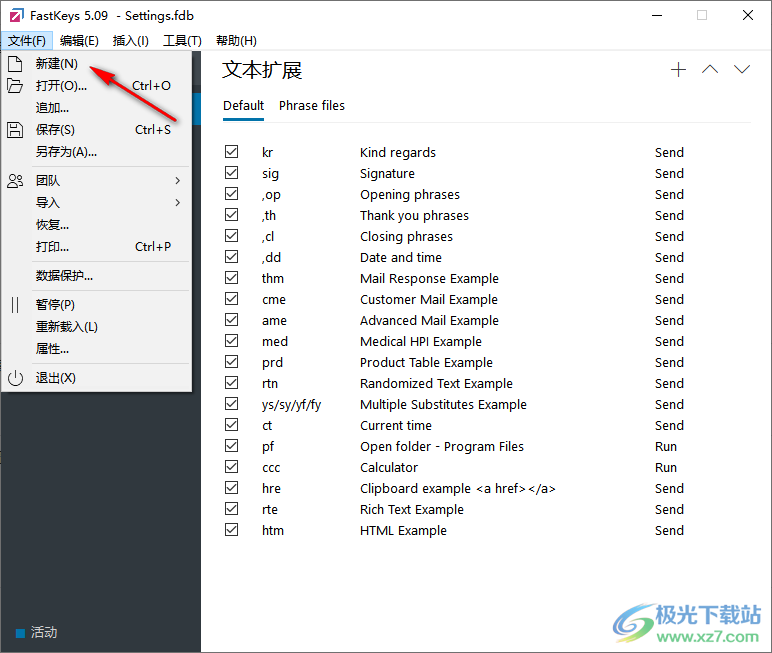
Task: Open the 工具(T) menu
Action: coord(182,41)
